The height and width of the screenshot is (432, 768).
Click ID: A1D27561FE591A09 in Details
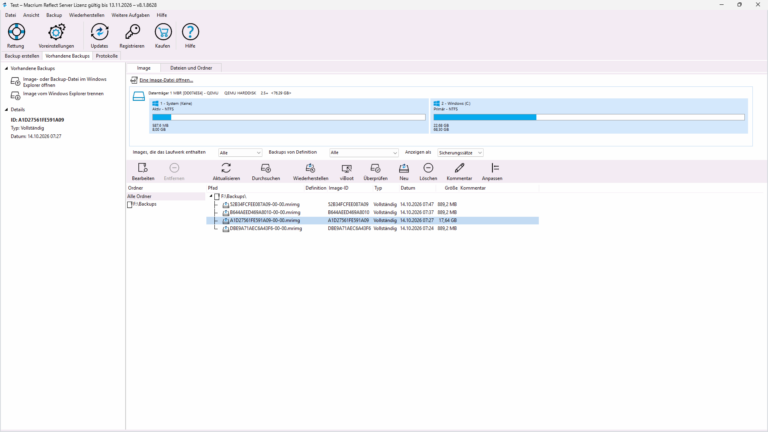37,120
